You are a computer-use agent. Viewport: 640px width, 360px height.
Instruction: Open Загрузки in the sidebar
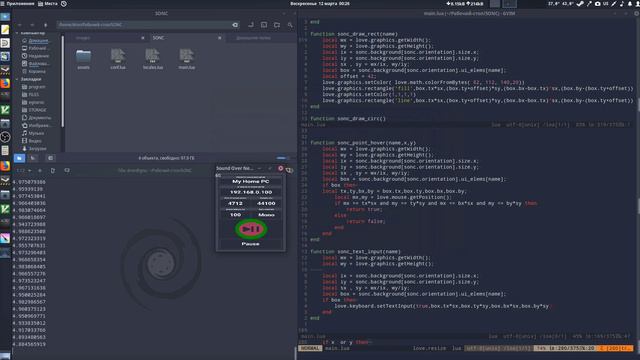[x=34, y=149]
